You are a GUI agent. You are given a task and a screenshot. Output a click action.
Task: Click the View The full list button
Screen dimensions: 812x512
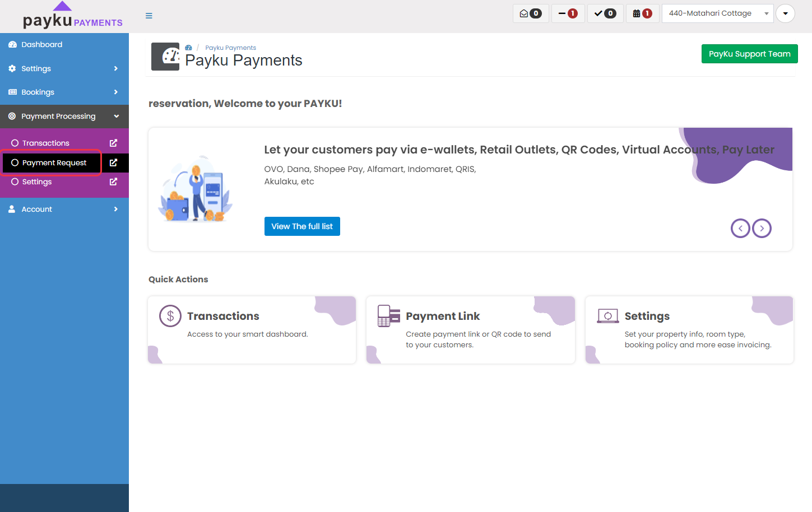(302, 226)
